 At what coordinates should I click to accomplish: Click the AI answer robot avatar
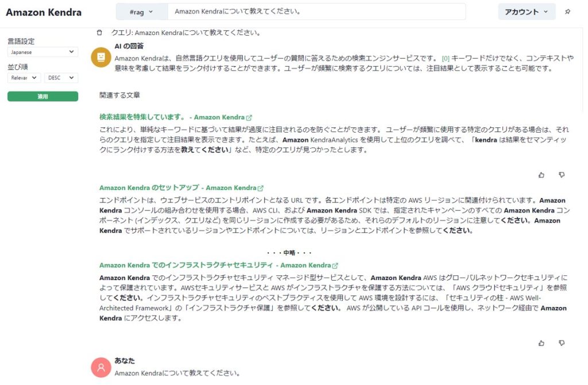click(x=101, y=57)
